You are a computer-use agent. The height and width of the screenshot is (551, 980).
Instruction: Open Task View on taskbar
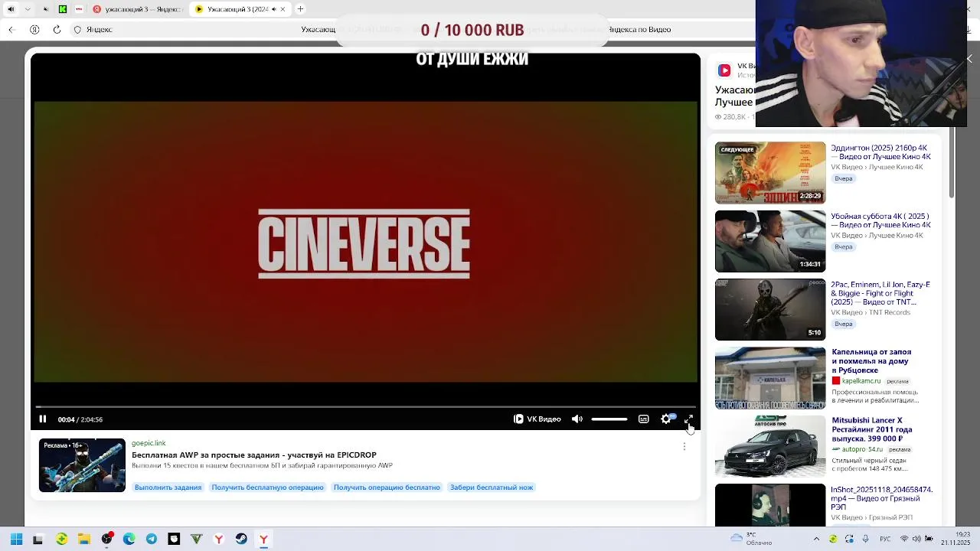click(x=38, y=539)
